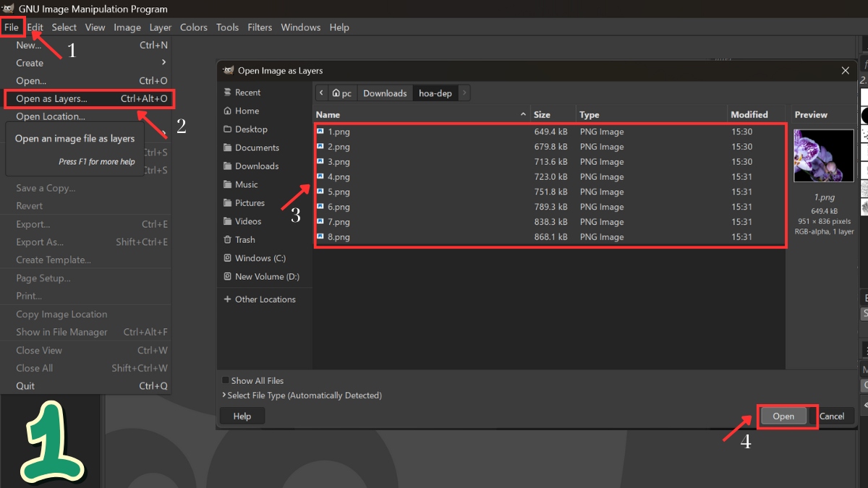Screen dimensions: 868x488
Task: Click the Downloads path bar button
Action: (385, 93)
